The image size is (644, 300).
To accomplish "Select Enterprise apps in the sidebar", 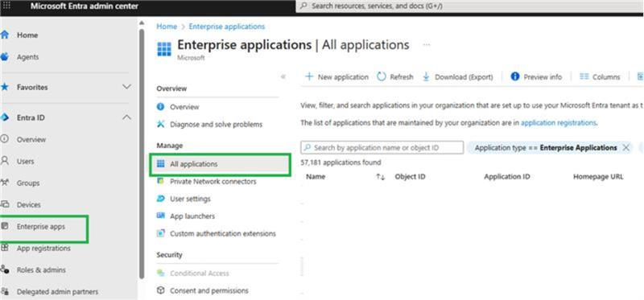I will (41, 227).
